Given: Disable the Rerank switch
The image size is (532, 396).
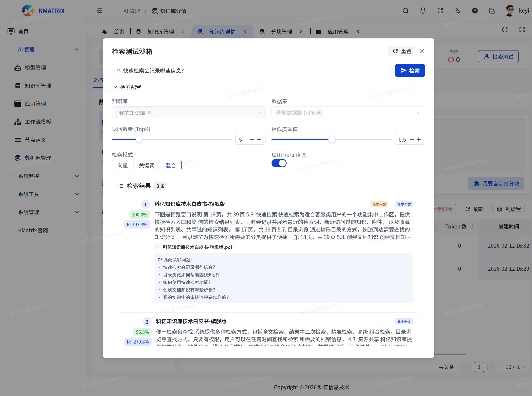Looking at the screenshot, I should (x=279, y=163).
